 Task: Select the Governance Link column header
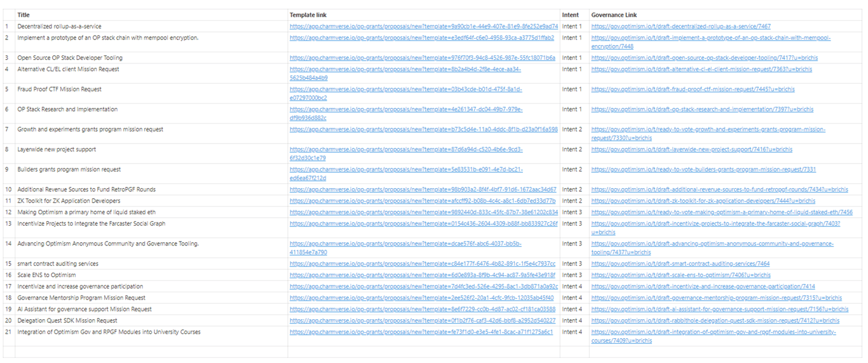coord(614,15)
